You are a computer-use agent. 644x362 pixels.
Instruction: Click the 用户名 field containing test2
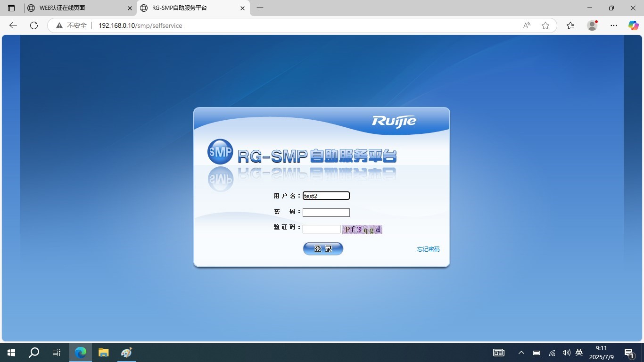(x=326, y=196)
